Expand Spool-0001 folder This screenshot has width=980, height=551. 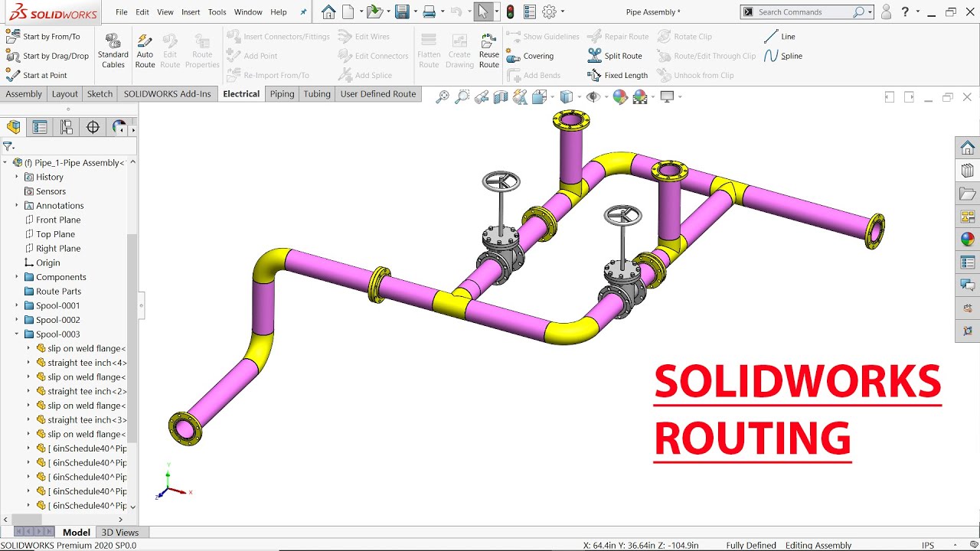(16, 305)
